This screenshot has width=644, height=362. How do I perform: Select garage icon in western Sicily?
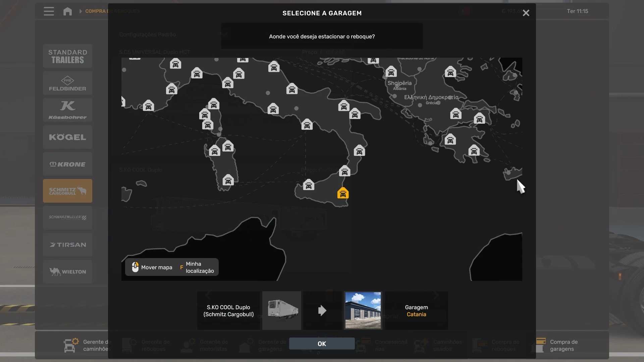[309, 185]
